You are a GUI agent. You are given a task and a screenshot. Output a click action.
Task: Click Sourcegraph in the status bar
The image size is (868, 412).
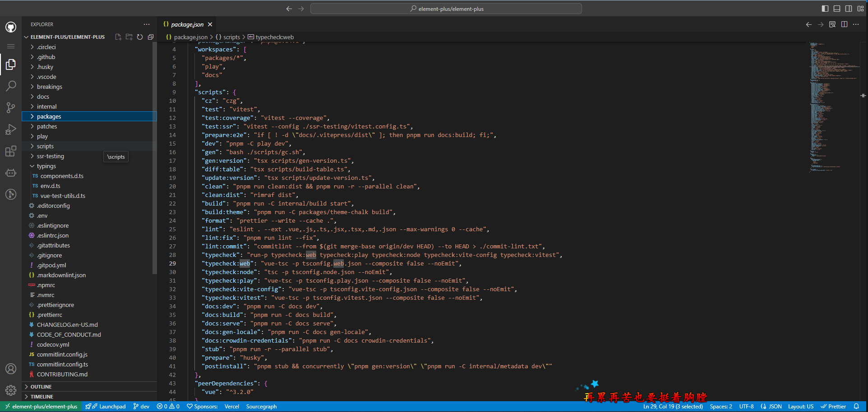point(261,406)
